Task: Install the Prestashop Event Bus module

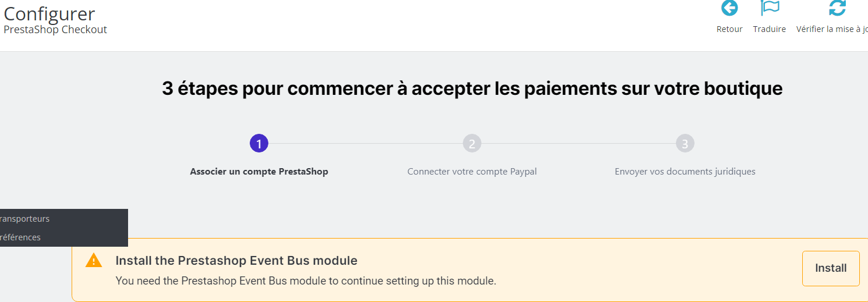Action: click(831, 268)
